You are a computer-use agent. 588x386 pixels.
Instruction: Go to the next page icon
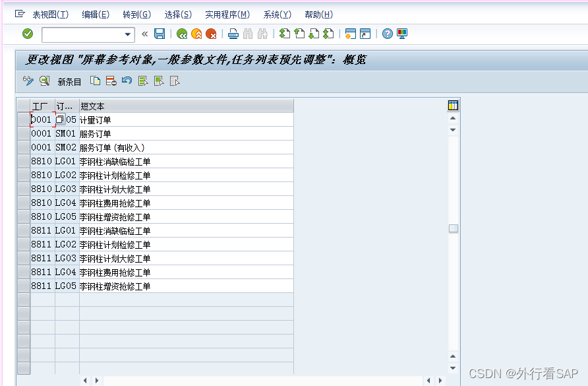(x=314, y=34)
